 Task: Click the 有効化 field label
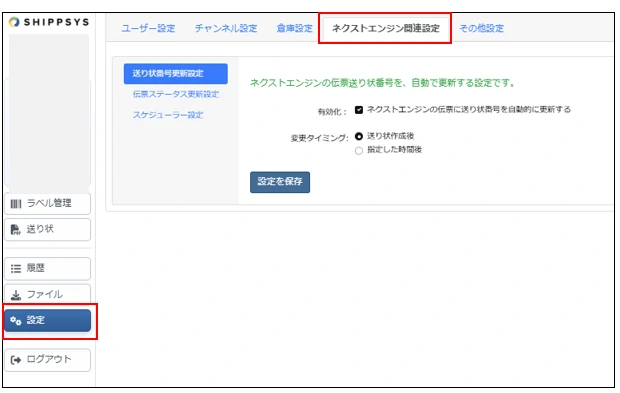click(332, 112)
